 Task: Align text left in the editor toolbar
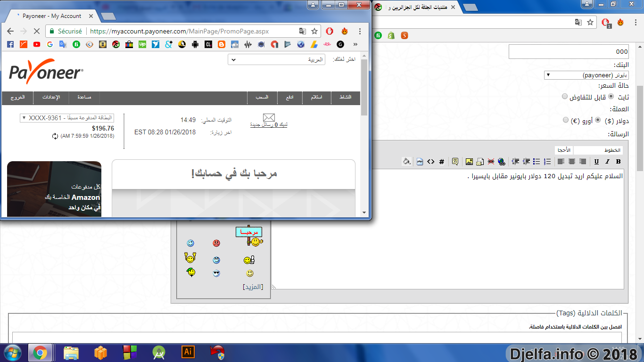(x=561, y=162)
